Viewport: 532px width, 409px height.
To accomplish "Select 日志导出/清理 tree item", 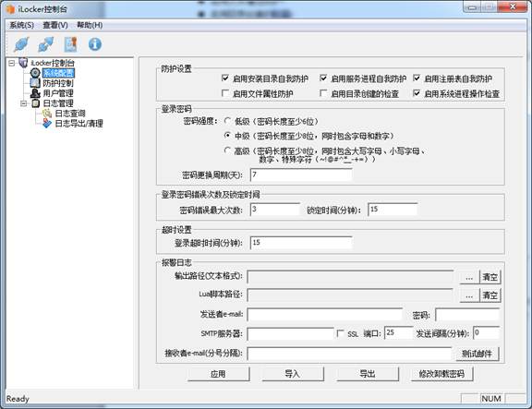I will tap(79, 124).
